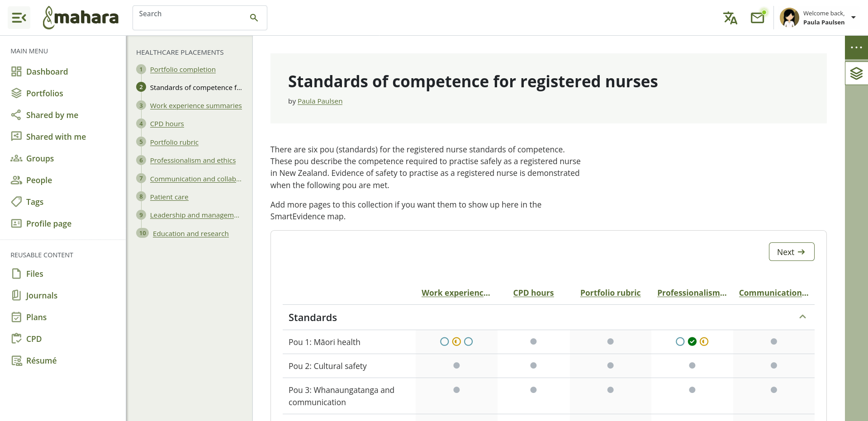Click first blue circle in Pou 1 Work experience cell
The height and width of the screenshot is (421, 868).
click(445, 341)
